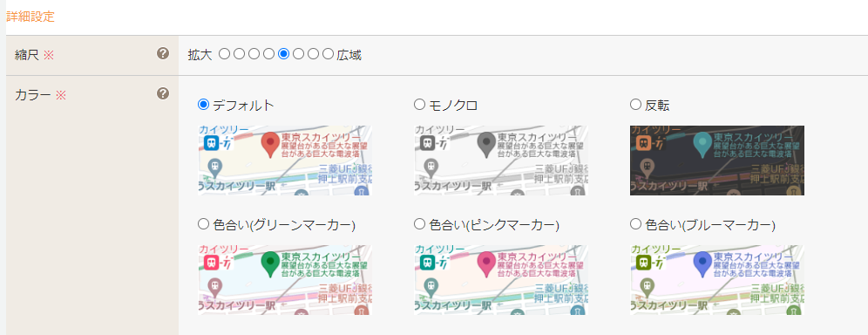The image size is (868, 335).
Task: Select the second scale radio button
Action: tap(239, 54)
